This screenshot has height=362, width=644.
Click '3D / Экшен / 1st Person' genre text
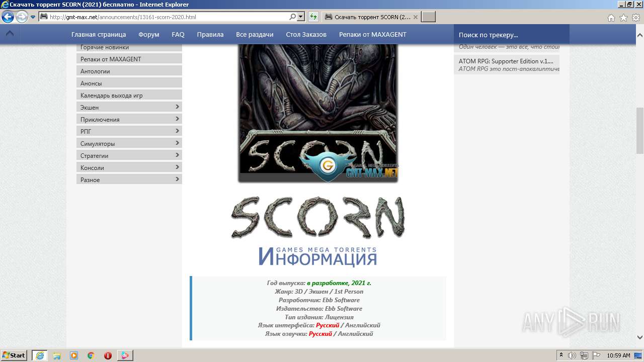329,292
